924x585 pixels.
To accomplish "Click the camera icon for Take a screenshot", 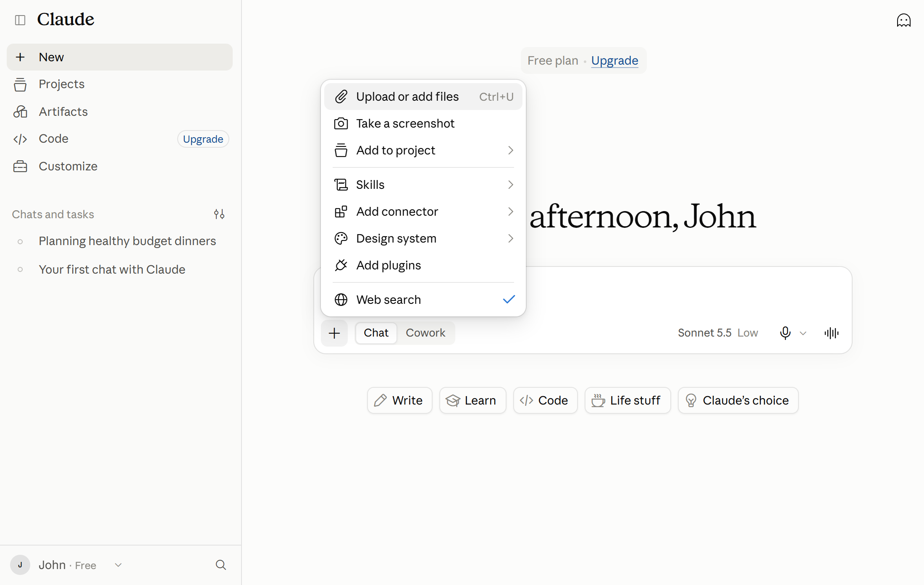I will coord(341,123).
